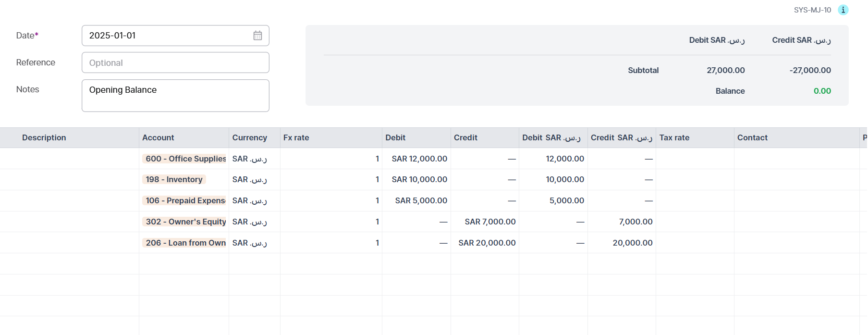The image size is (868, 335).
Task: Click the Tax rate column header
Action: 674,138
